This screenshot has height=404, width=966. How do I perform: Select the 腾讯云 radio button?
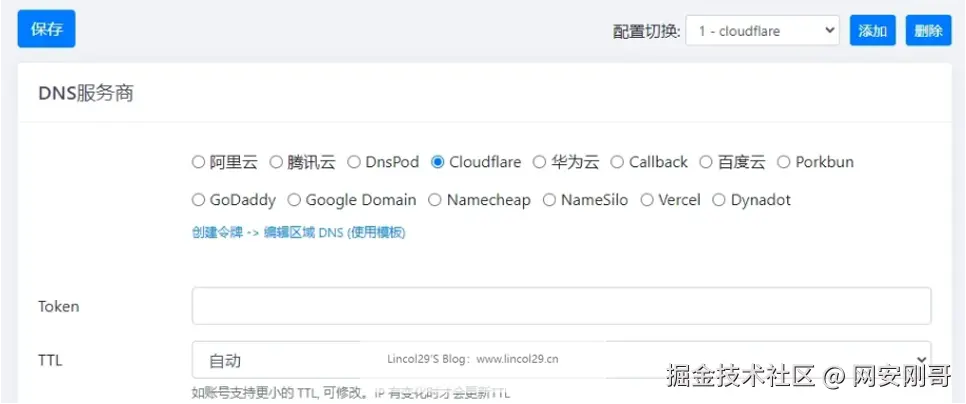pos(276,163)
